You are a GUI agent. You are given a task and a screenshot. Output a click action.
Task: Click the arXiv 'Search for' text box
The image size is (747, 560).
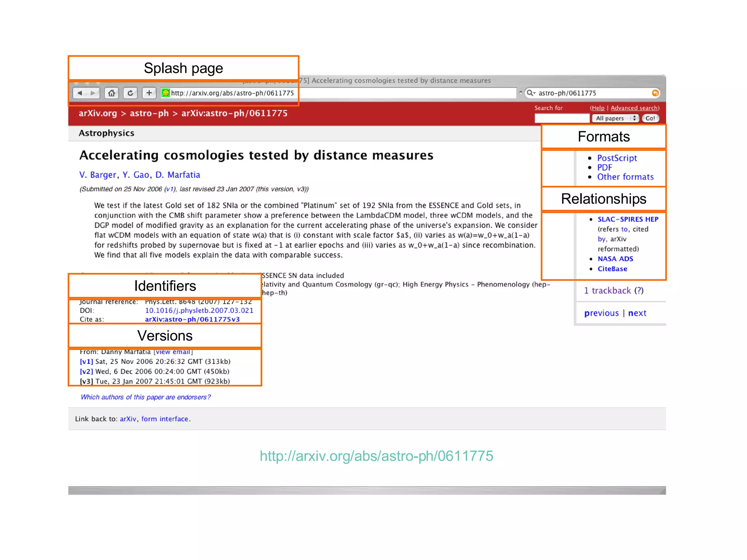point(562,118)
